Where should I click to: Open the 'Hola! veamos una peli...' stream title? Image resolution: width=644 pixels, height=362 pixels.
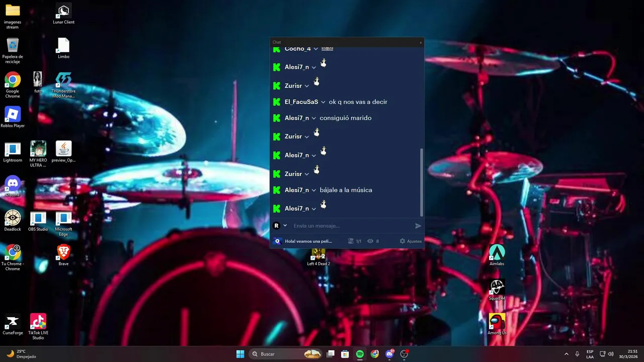point(308,241)
